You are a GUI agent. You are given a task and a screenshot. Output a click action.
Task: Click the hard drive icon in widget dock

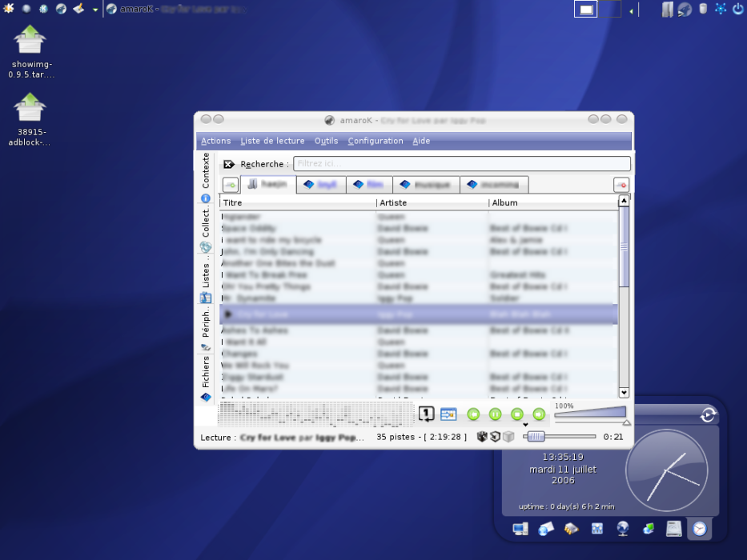tap(674, 529)
